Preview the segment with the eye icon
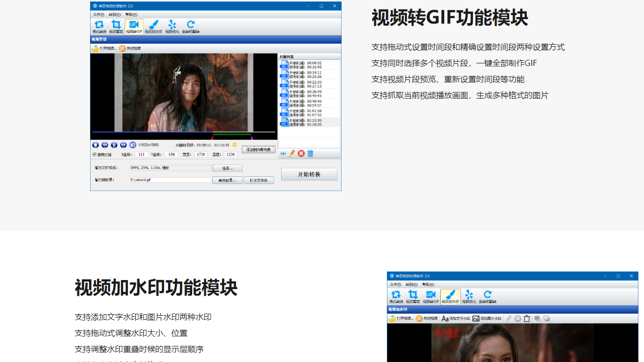This screenshot has width=644, height=362. 283,153
